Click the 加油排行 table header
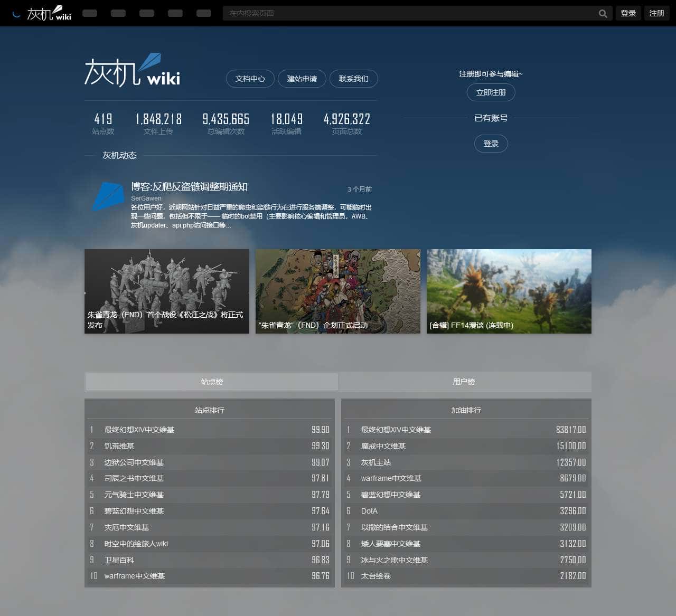This screenshot has height=616, width=676. click(x=466, y=410)
